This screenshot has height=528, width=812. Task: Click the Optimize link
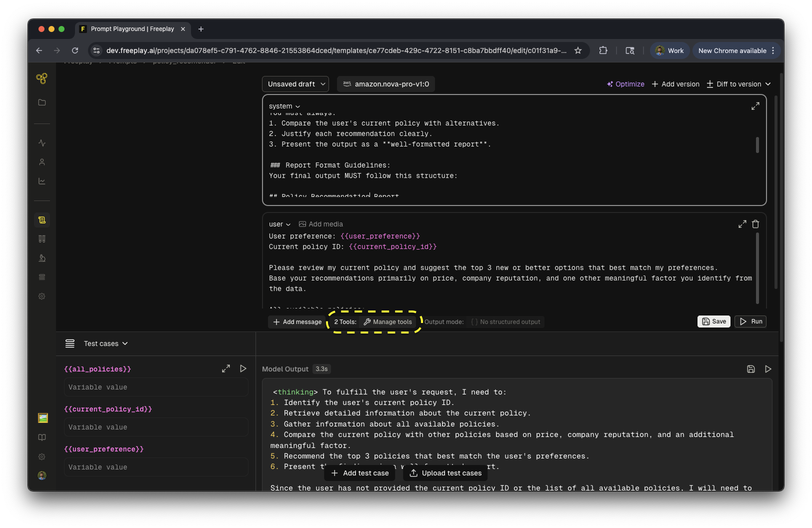click(625, 84)
